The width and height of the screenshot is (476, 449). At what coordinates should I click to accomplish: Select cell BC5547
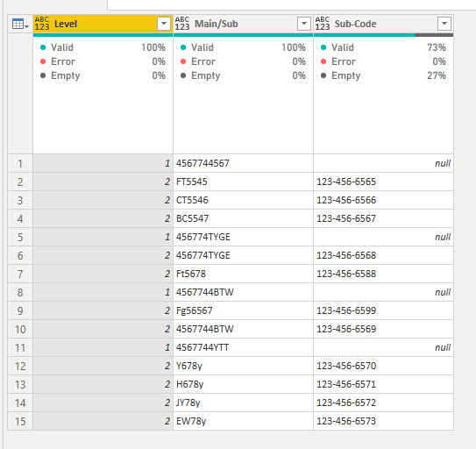coord(243,218)
